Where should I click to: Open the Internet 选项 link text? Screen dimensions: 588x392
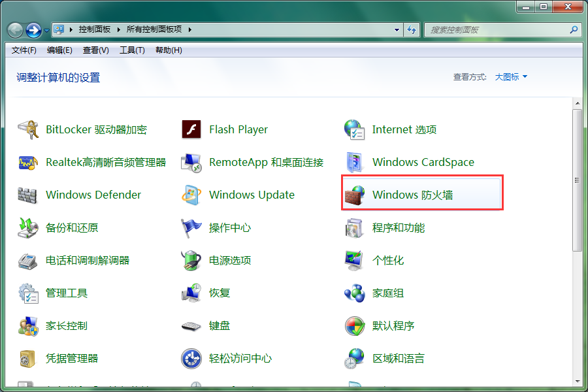click(x=404, y=130)
